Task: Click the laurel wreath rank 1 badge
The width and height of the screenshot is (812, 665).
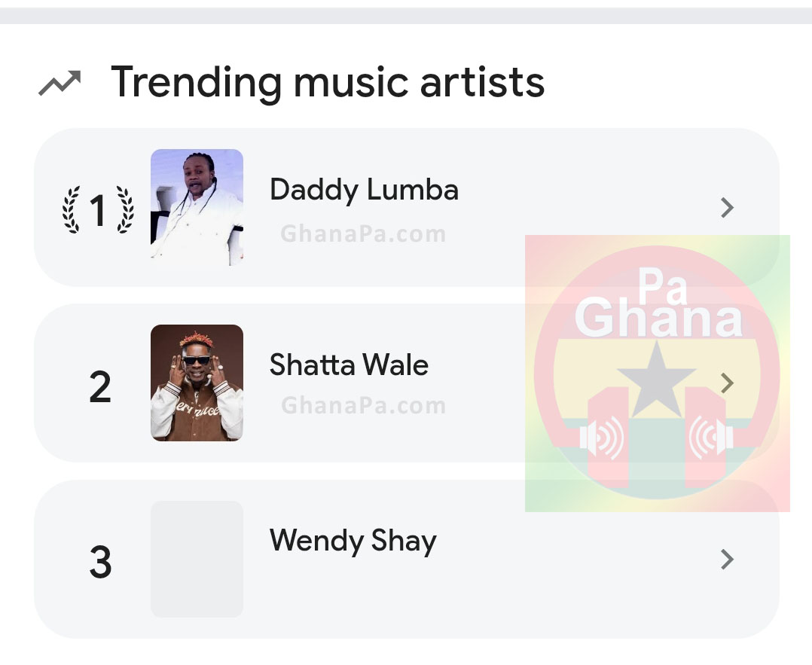Action: click(x=98, y=209)
